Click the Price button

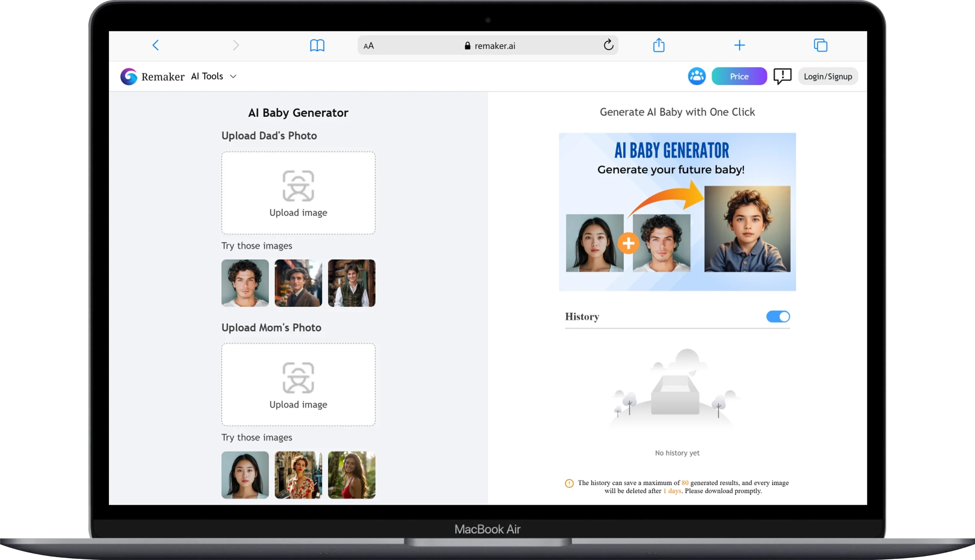(x=739, y=76)
